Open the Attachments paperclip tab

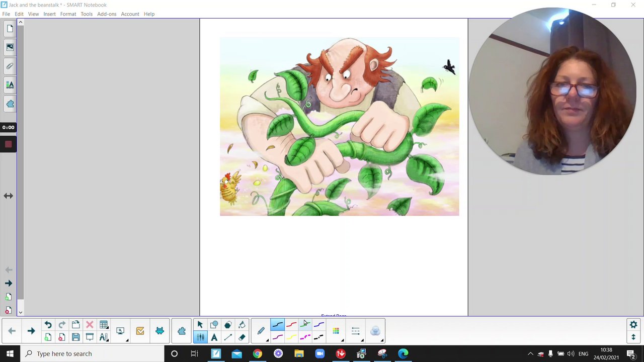point(10,66)
